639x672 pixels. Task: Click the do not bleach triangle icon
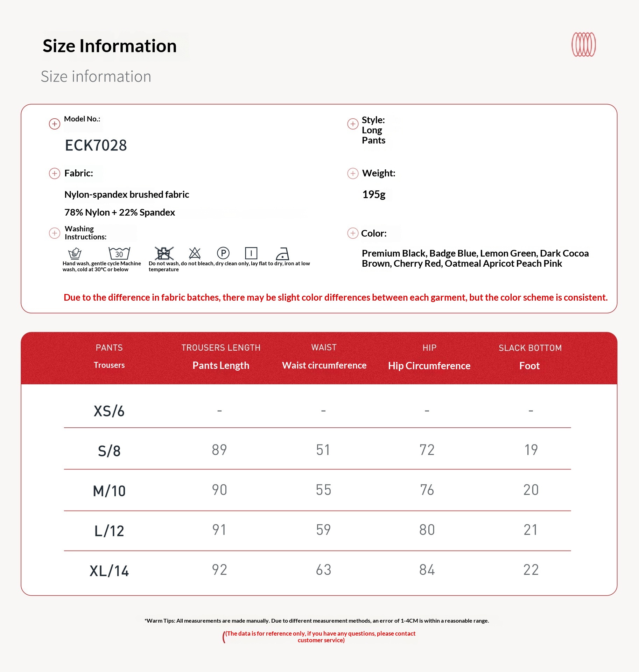pos(195,253)
